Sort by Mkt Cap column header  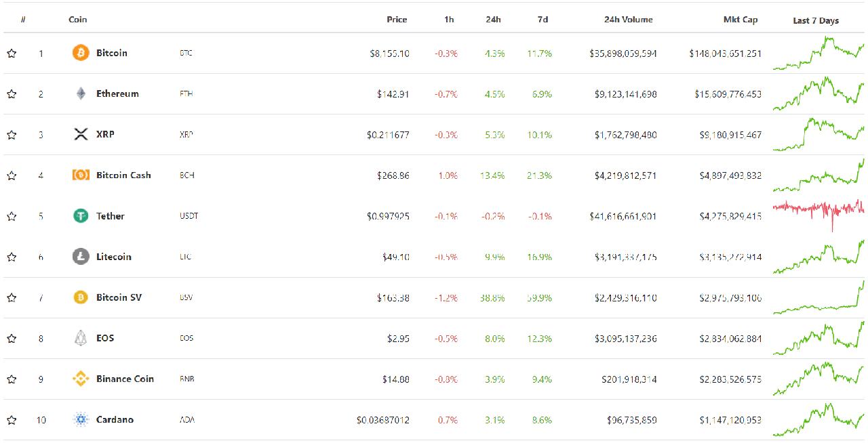[741, 20]
